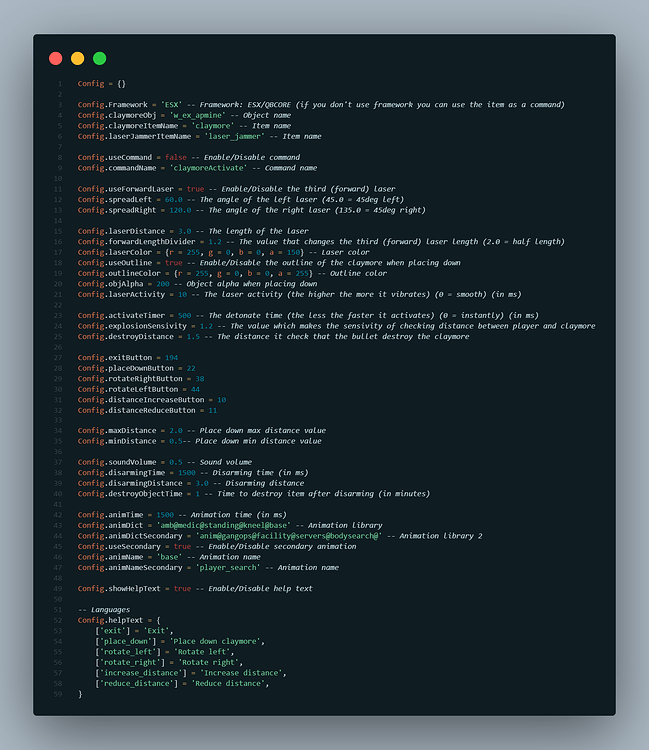Select the 'ESX' framework string value
The height and width of the screenshot is (750, 649).
point(171,105)
